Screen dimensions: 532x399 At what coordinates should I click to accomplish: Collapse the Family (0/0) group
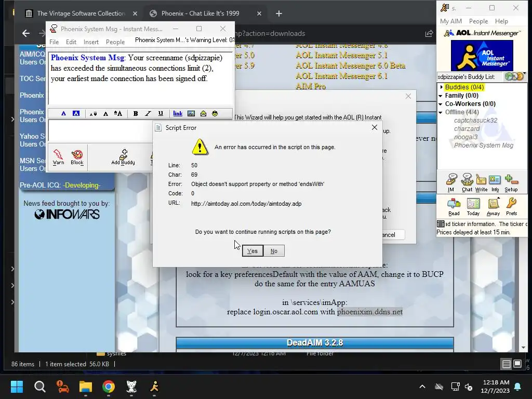tap(441, 96)
